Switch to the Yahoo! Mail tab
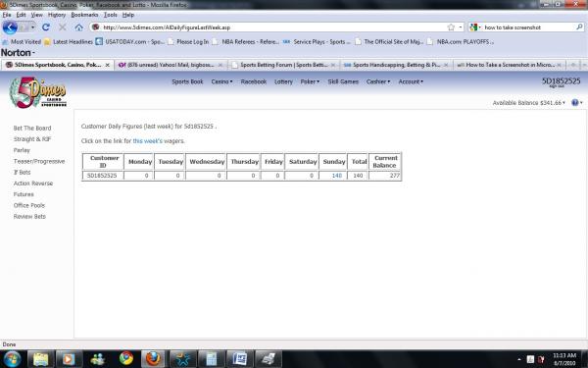Screen dimensions: 588x368 click(171, 65)
